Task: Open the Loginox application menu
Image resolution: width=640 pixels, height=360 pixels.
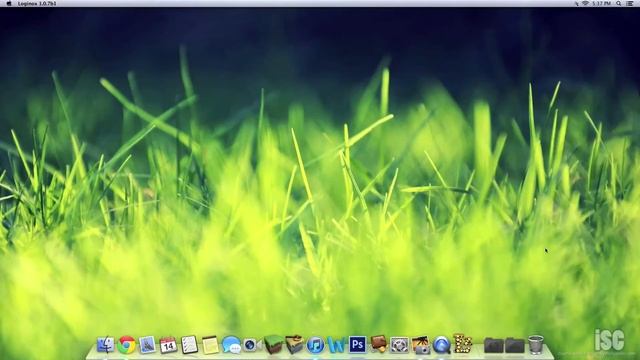Action: click(x=37, y=3)
